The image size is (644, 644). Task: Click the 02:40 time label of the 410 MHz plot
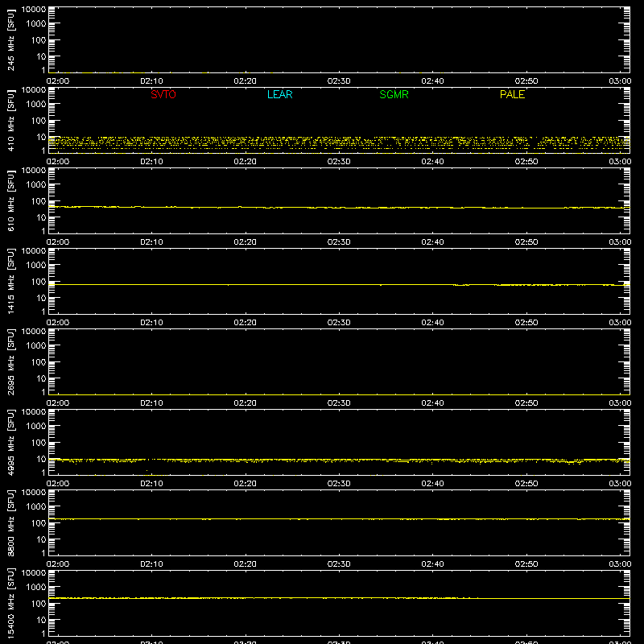(x=432, y=162)
